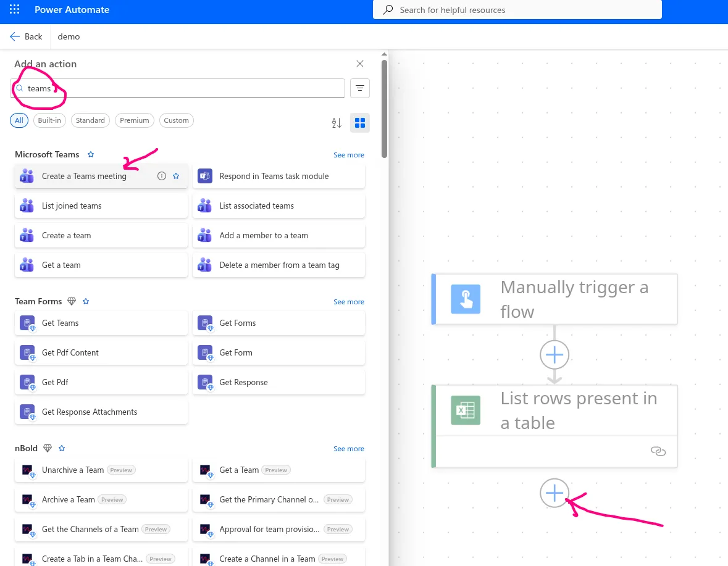
Task: Open the A-Z sort order control
Action: 336,123
